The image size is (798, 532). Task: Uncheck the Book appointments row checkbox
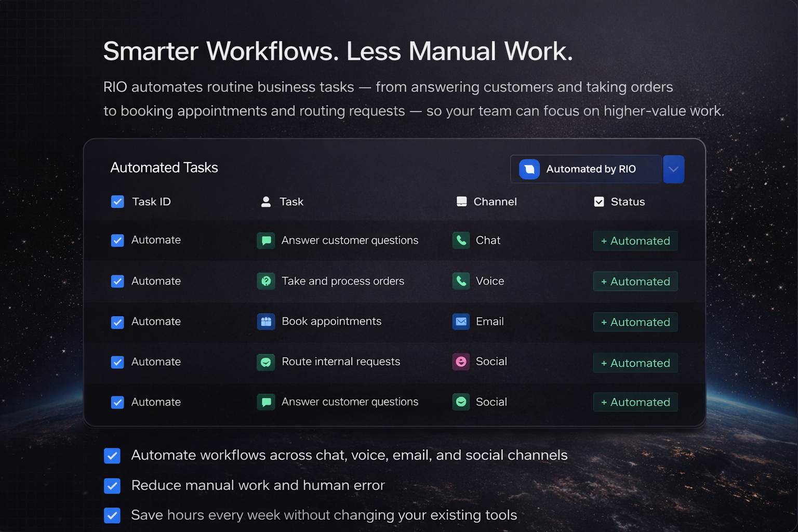coord(117,322)
